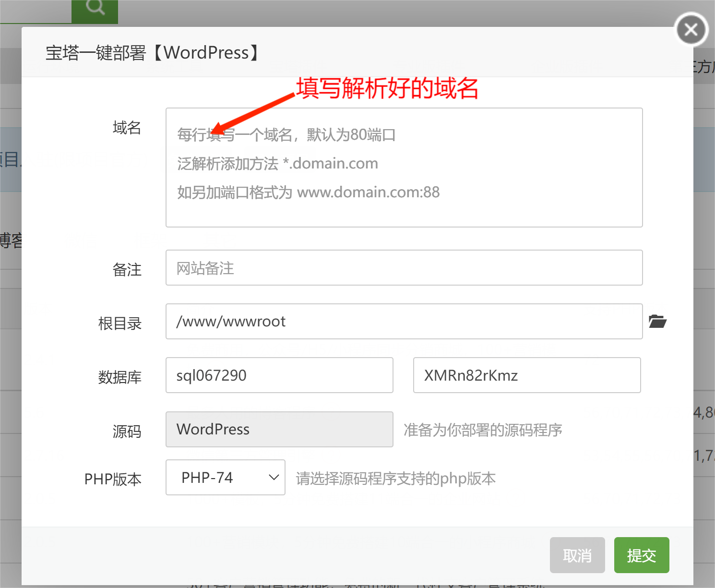The width and height of the screenshot is (715, 588).
Task: Click the 备注 label
Action: click(x=127, y=269)
